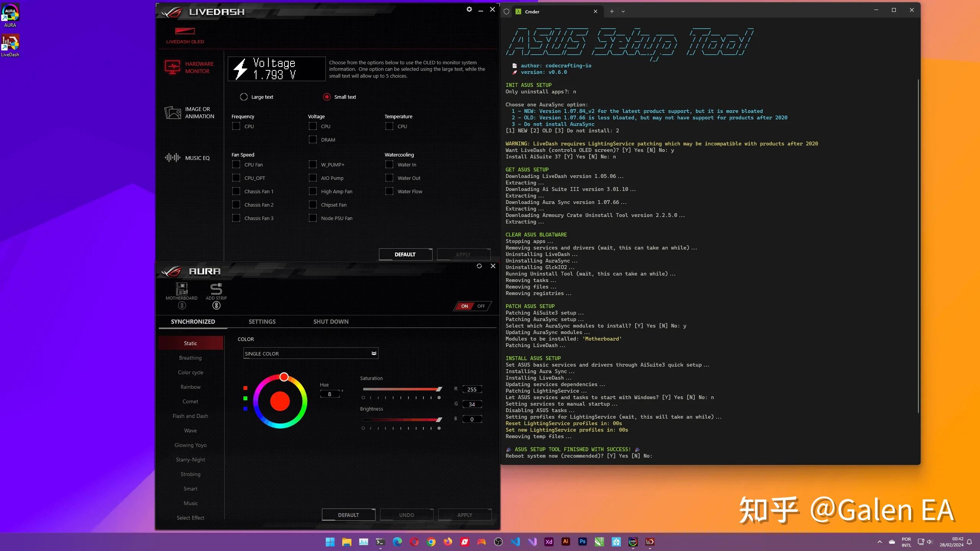Open Firefox from taskbar
Viewport: 980px width, 551px height.
pyautogui.click(x=448, y=542)
